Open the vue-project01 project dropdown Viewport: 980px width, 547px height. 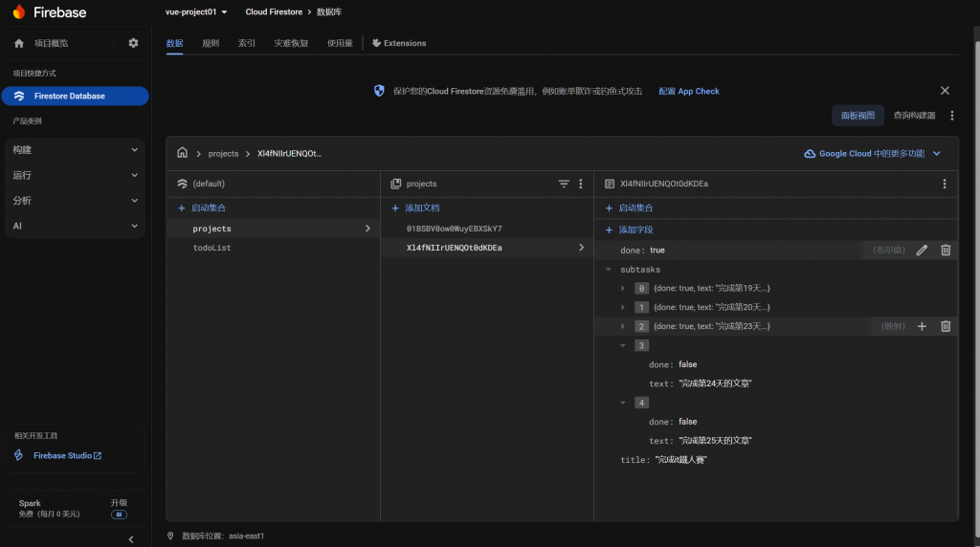pos(196,11)
